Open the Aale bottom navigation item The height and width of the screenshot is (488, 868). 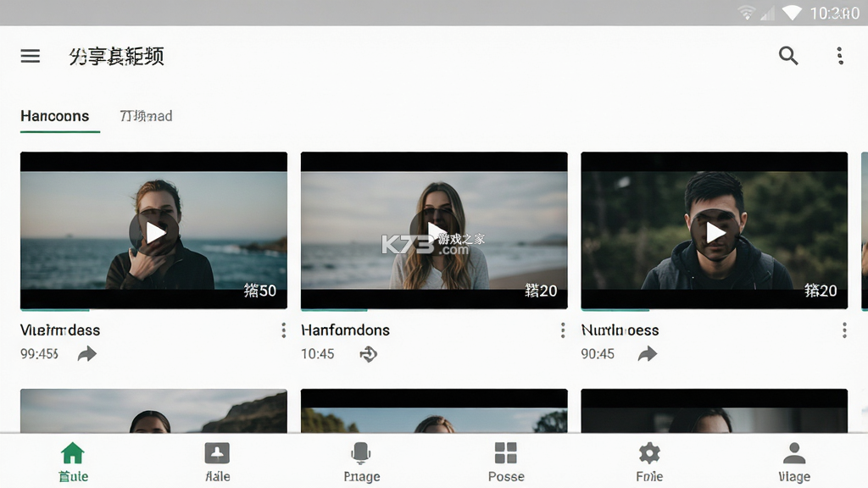click(217, 462)
